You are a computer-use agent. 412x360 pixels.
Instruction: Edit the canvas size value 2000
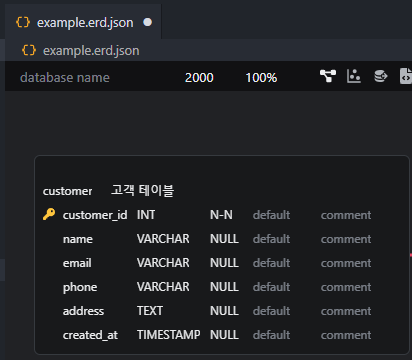coord(199,78)
